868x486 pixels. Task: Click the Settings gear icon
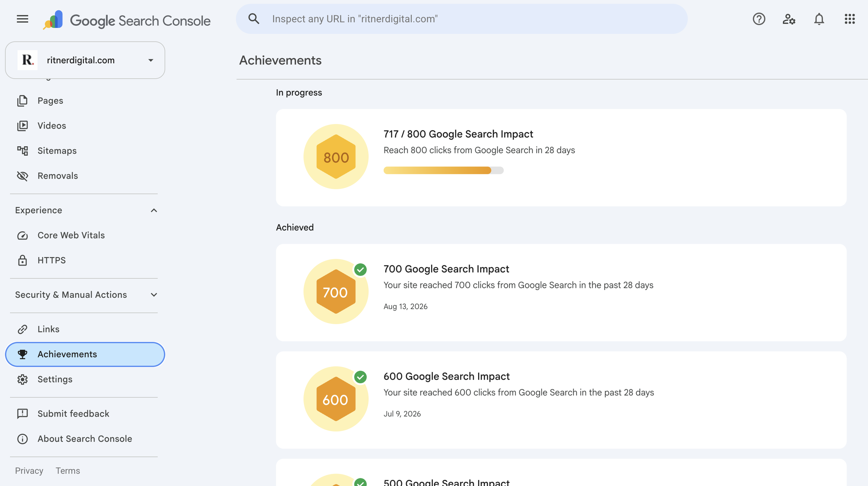[23, 379]
